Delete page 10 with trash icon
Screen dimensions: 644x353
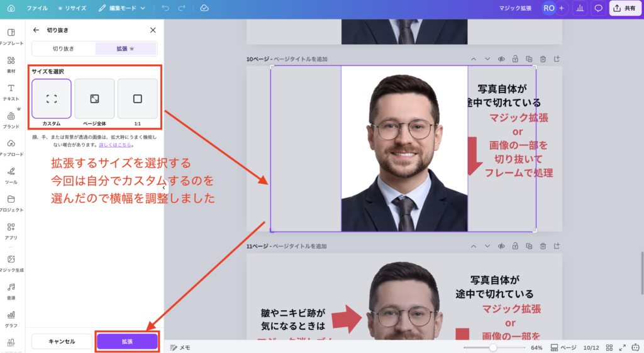tap(543, 59)
